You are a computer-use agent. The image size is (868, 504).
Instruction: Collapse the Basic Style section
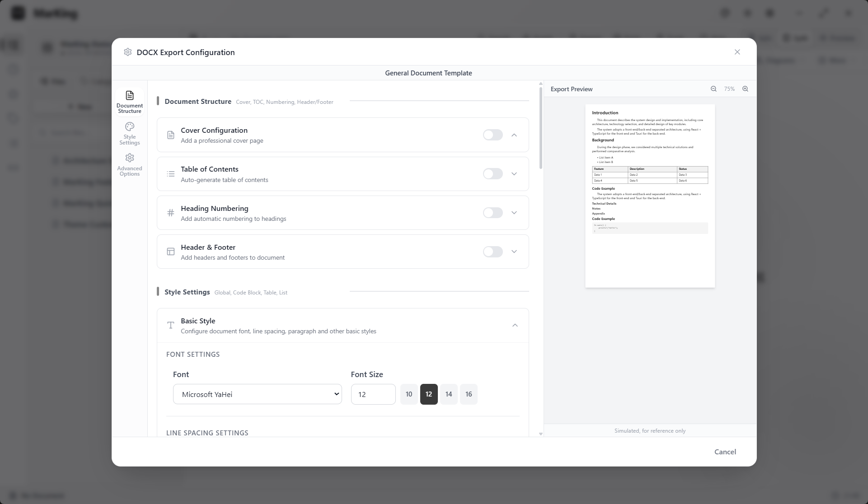pos(515,325)
